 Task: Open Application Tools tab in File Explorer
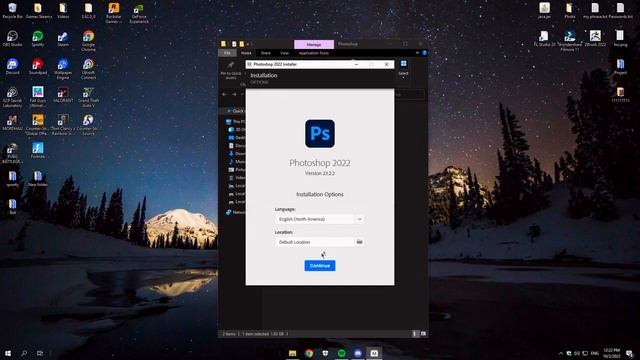313,53
